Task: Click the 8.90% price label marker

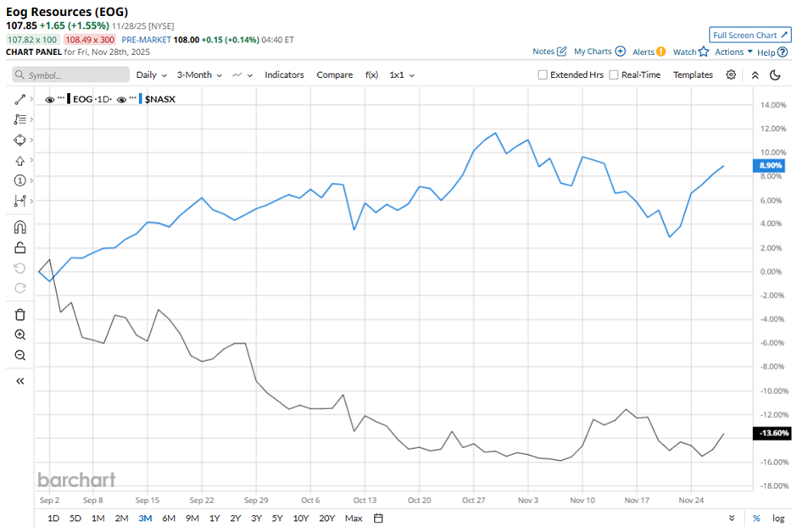Action: (769, 165)
